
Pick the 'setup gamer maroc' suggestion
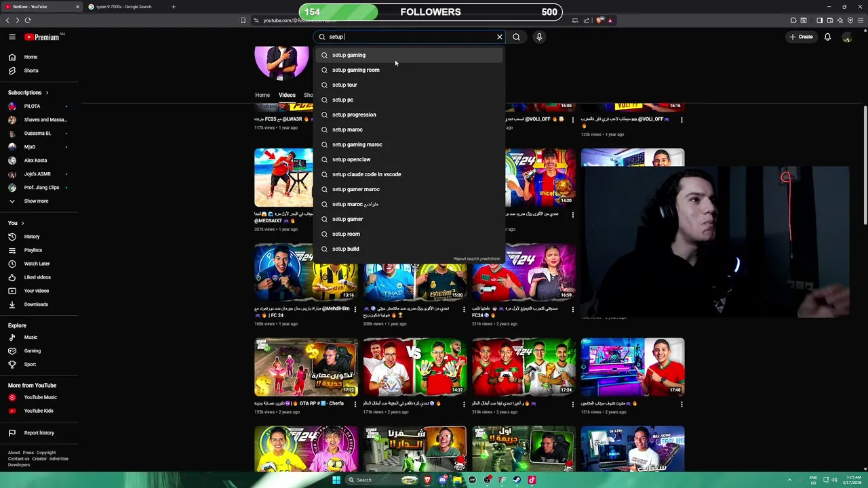[410, 189]
